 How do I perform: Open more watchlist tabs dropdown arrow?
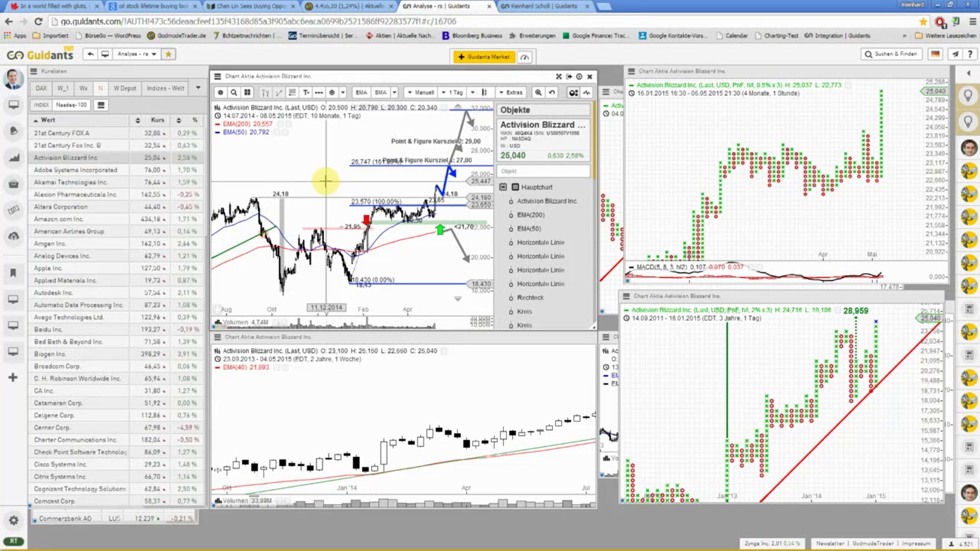198,88
